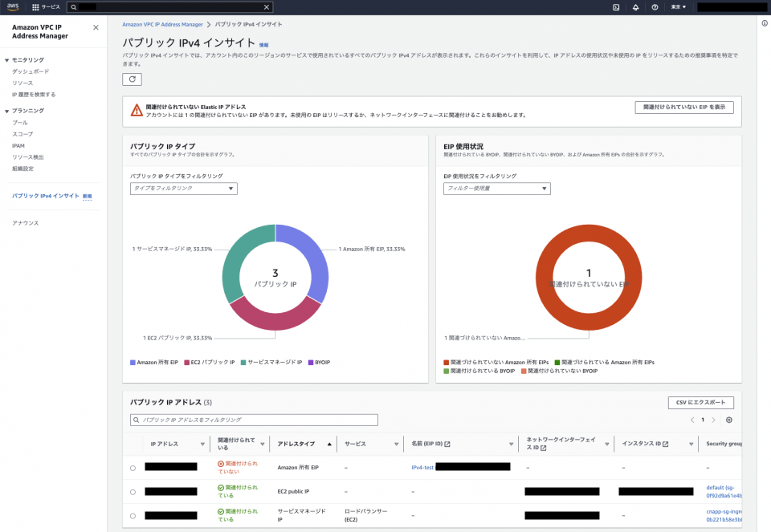Open the notifications bell icon

(x=635, y=7)
